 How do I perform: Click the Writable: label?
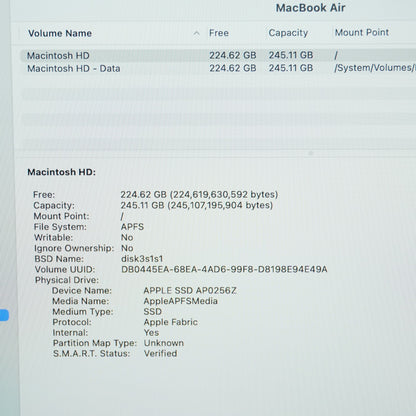(53, 238)
